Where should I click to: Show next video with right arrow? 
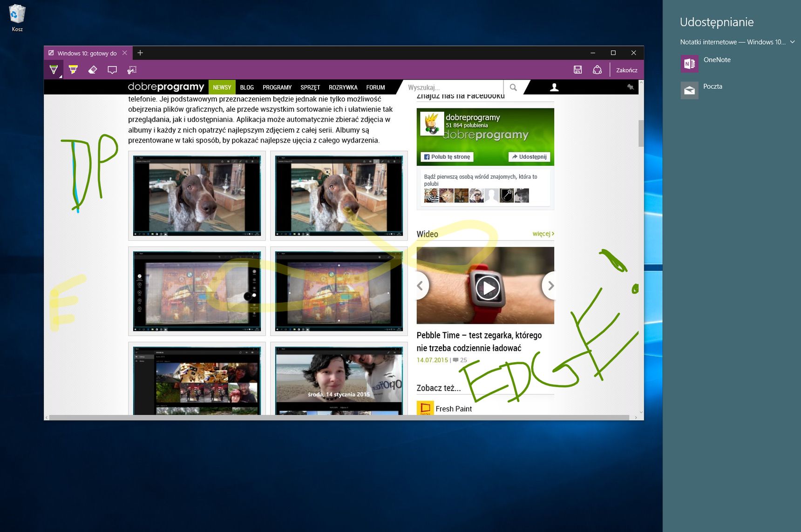[550, 285]
